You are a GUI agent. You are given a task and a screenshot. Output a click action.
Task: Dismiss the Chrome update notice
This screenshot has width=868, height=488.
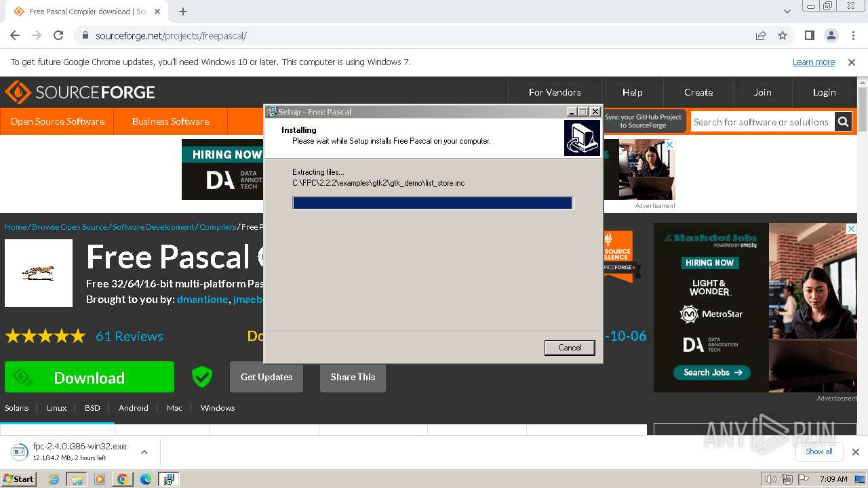pos(852,62)
